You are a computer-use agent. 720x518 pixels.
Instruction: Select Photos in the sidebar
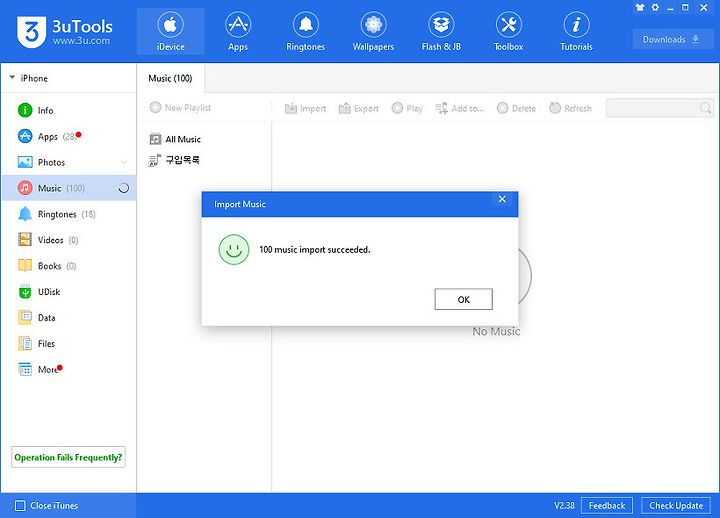69,162
